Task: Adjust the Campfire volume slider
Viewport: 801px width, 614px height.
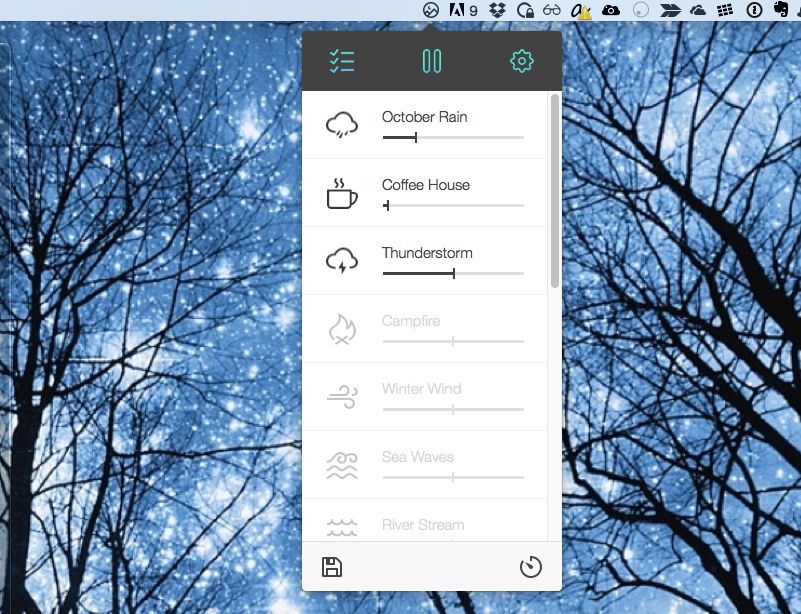Action: point(453,341)
